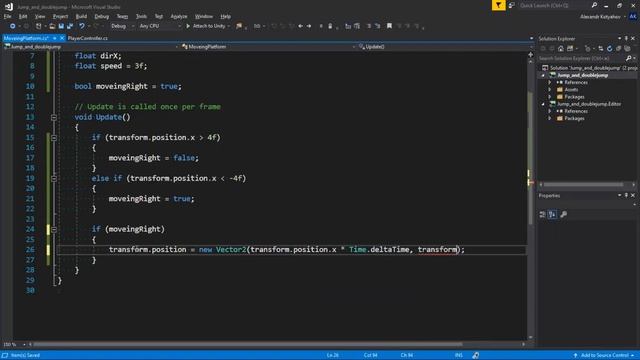Screen dimensions: 640x360
Task: Select the MoveingPlatform.cs tab
Action: pos(26,38)
